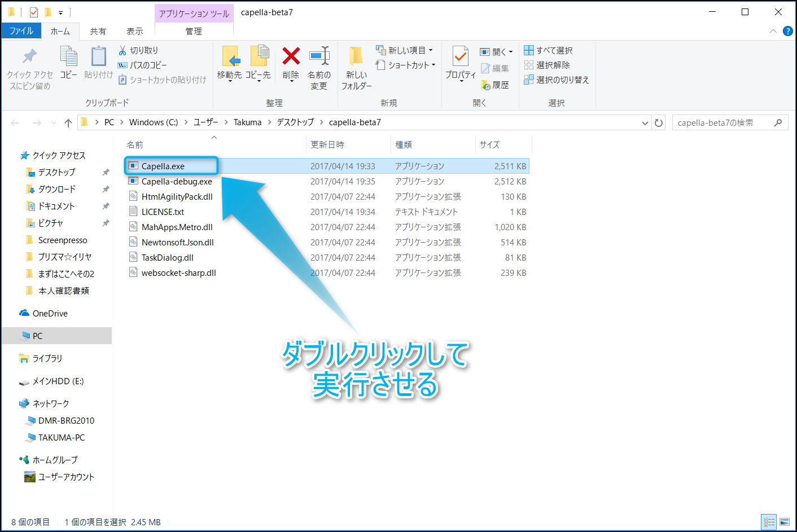Click Invert selection (選択の切り替え)
The height and width of the screenshot is (532, 797).
coord(557,80)
